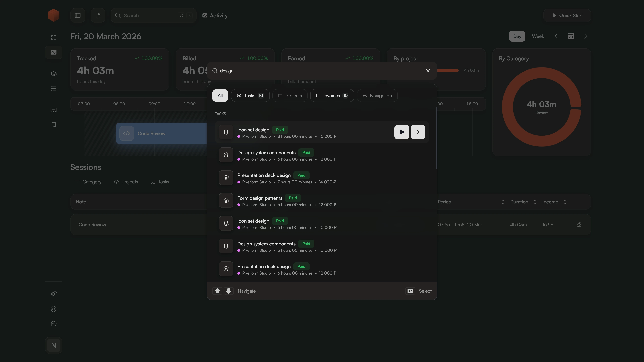Toggle the Day view mode
The width and height of the screenshot is (644, 362).
517,36
